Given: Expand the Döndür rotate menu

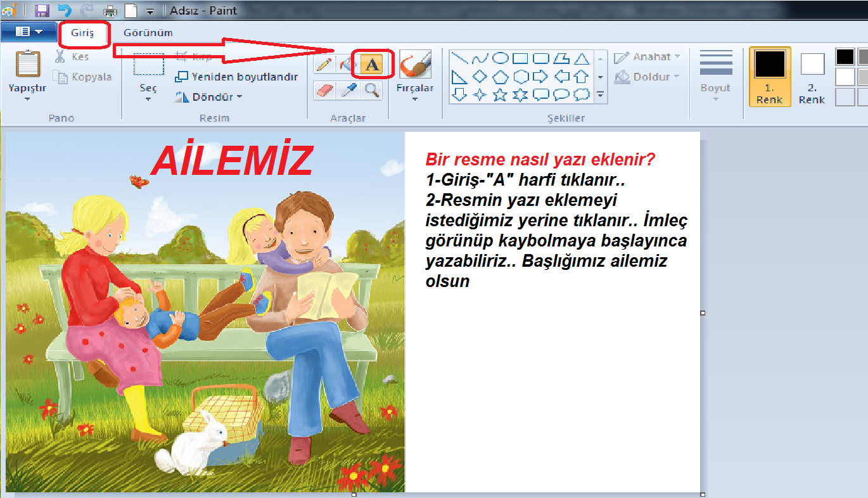Looking at the screenshot, I should coord(209,97).
